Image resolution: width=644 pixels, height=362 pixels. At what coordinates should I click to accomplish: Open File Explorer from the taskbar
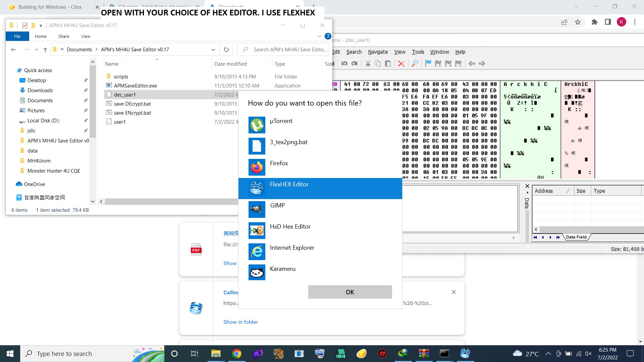216,354
